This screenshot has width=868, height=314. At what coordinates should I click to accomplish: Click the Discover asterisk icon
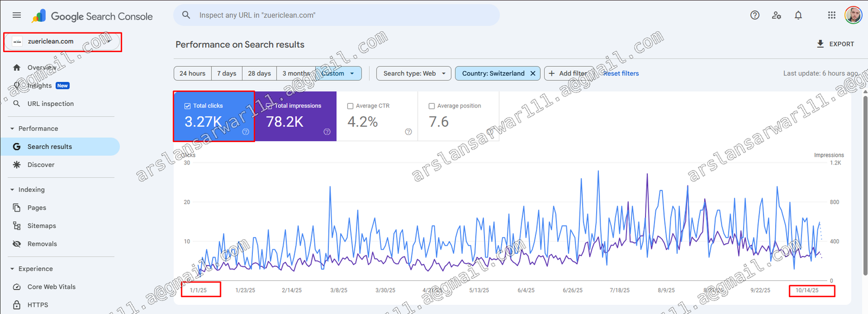(x=17, y=165)
